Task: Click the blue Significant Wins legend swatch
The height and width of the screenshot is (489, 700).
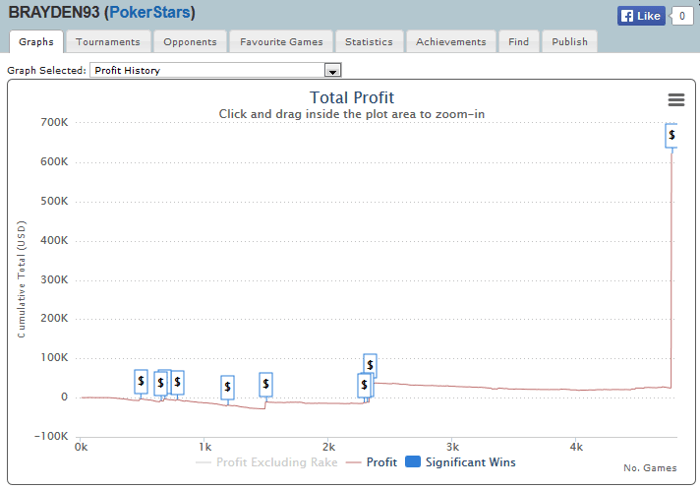Action: [x=412, y=462]
